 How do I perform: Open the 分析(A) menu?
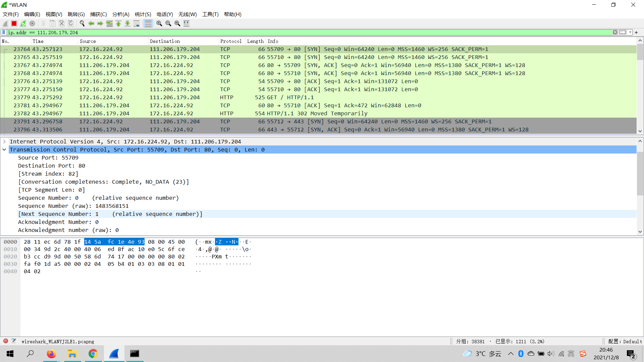coord(121,14)
